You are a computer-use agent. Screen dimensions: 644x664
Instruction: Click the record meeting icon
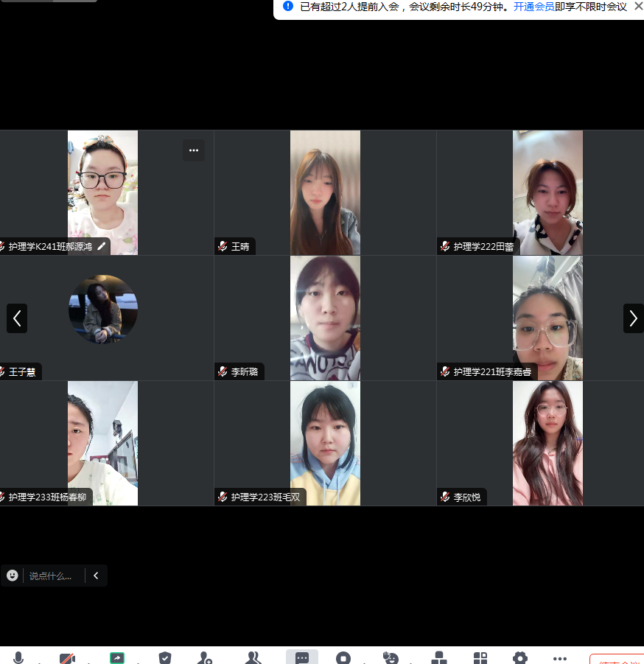tap(343, 657)
